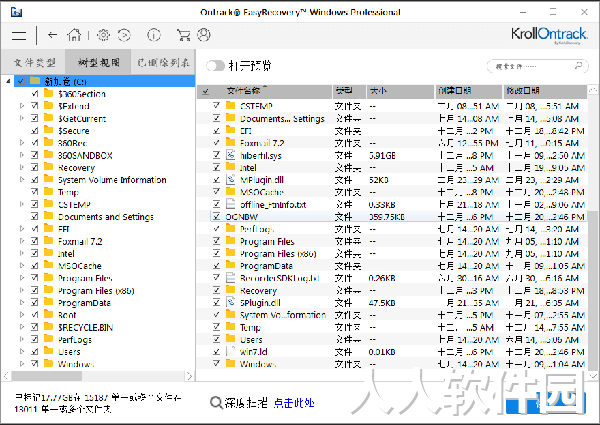The height and width of the screenshot is (425, 600).
Task: Expand the $Extend tree node
Action: (x=22, y=106)
